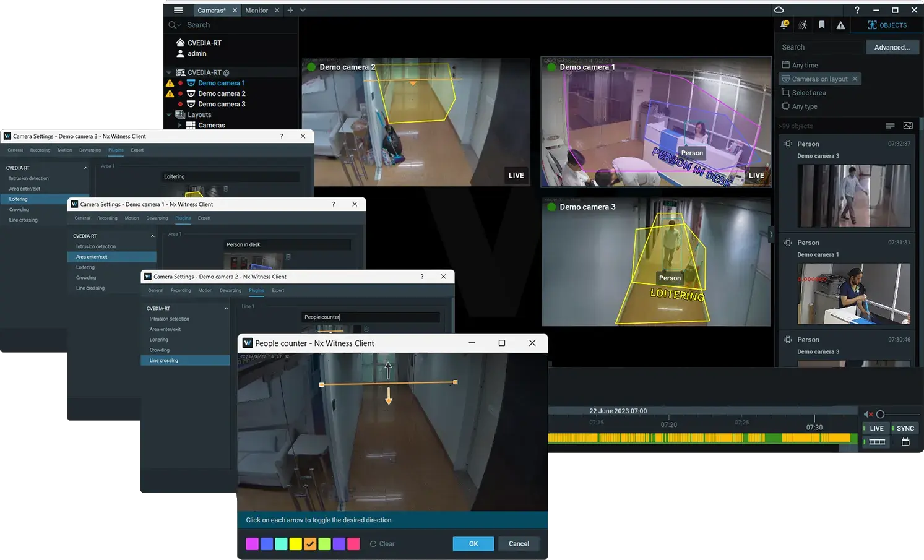The height and width of the screenshot is (560, 924).
Task: Open the motion detection tab icon
Action: [x=803, y=25]
